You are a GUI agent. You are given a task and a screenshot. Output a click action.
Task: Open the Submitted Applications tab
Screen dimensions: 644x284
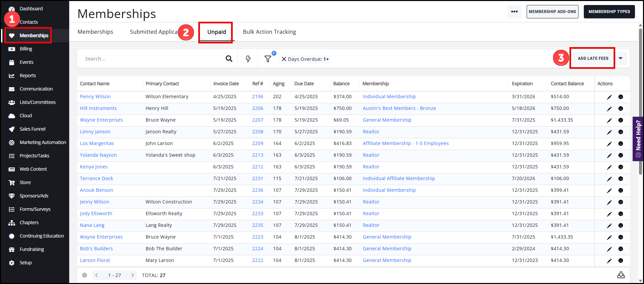(153, 32)
